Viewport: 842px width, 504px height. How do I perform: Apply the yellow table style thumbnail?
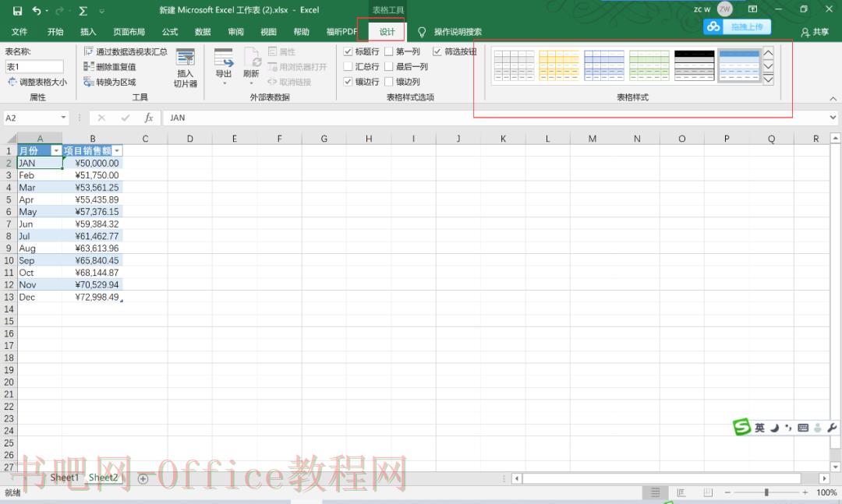click(559, 65)
